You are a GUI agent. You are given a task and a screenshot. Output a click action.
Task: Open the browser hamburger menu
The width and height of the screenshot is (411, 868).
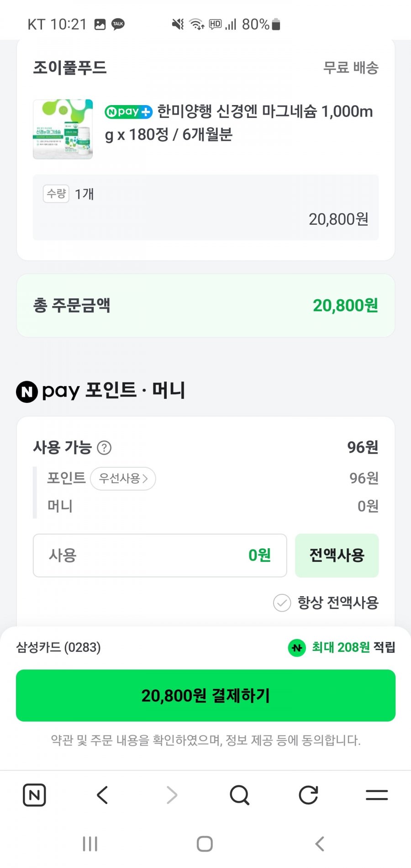pos(377,795)
